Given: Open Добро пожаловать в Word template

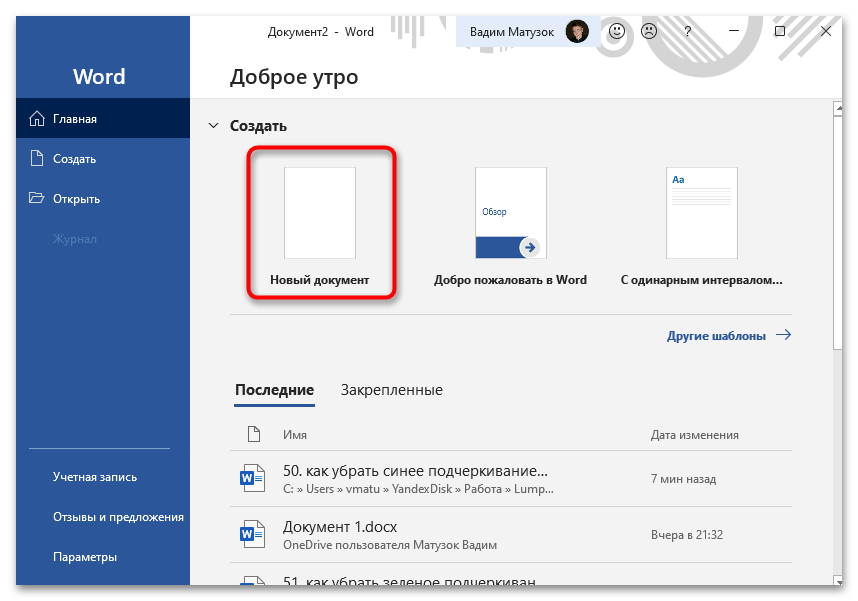Looking at the screenshot, I should tap(510, 226).
